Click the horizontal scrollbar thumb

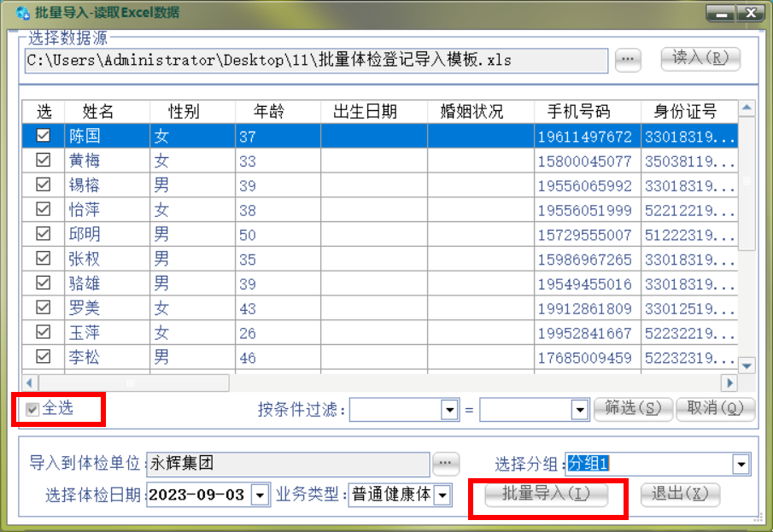(x=133, y=383)
